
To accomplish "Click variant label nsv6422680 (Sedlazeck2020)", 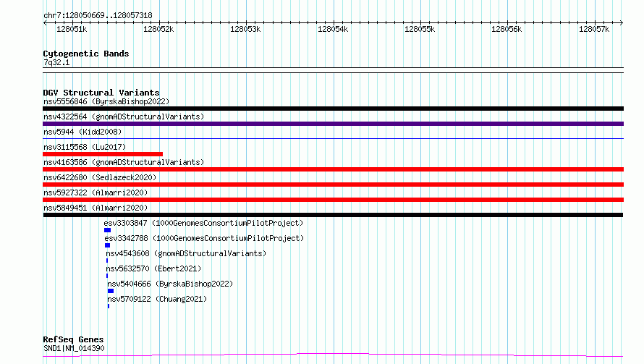I will 100,177.
